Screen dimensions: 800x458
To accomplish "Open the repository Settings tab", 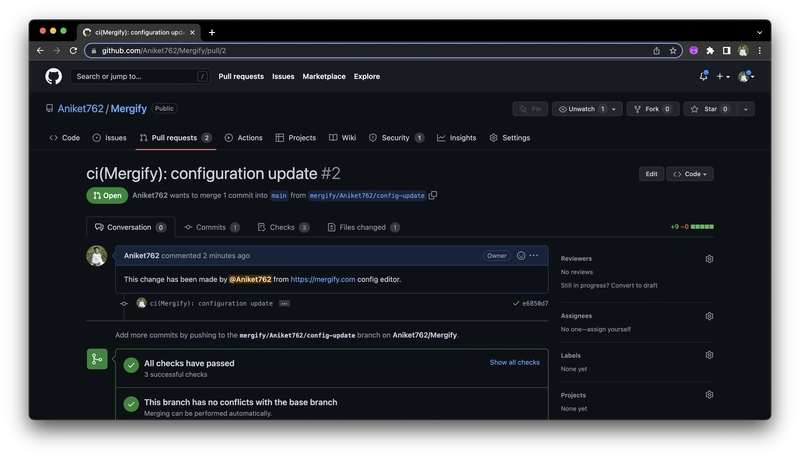I will pyautogui.click(x=510, y=138).
